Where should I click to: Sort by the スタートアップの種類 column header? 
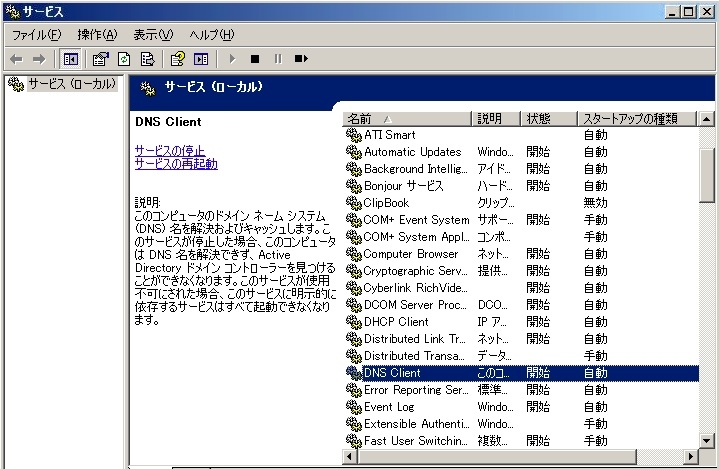coord(630,118)
